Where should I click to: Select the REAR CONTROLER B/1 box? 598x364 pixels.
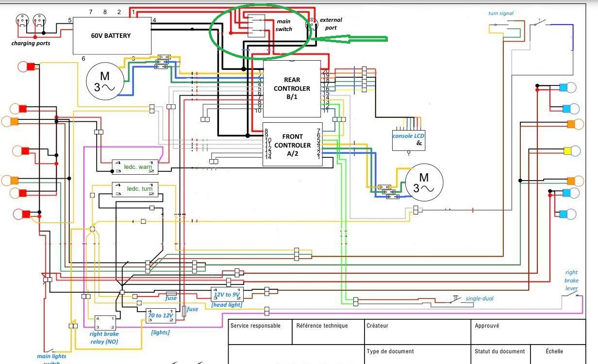292,89
